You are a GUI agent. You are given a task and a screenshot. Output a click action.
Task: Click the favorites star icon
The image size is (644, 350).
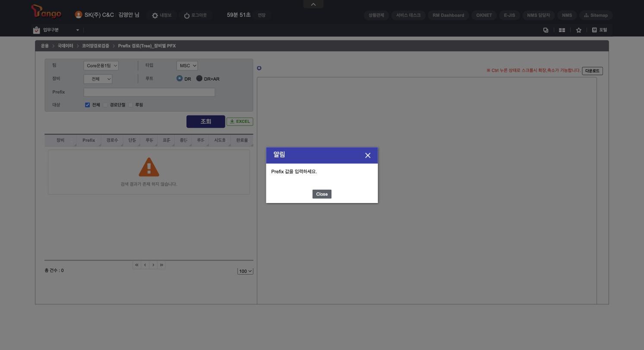pos(579,30)
